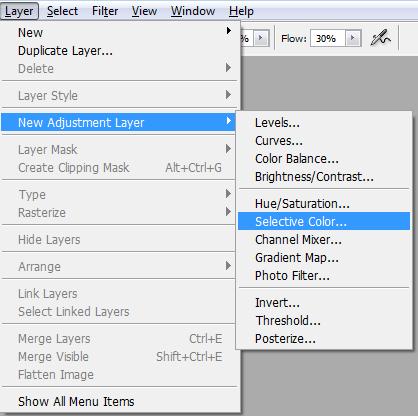
Task: Add a Channel Mixer adjustment layer
Action: tap(324, 239)
